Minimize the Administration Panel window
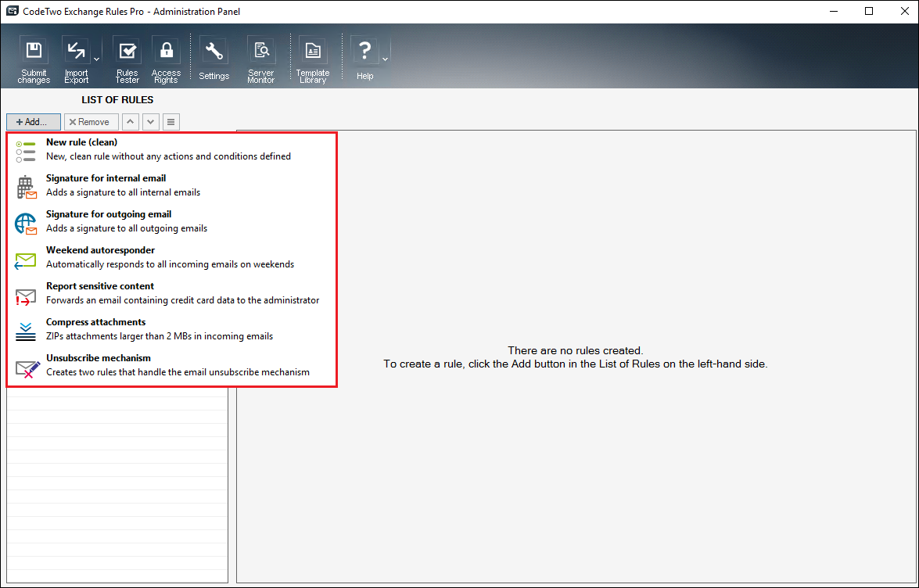This screenshot has width=919, height=588. 833,11
